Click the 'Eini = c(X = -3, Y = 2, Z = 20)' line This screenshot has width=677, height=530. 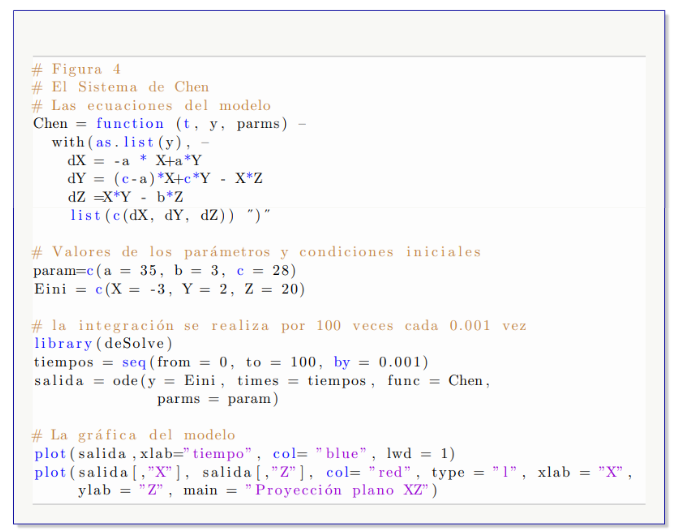(168, 289)
